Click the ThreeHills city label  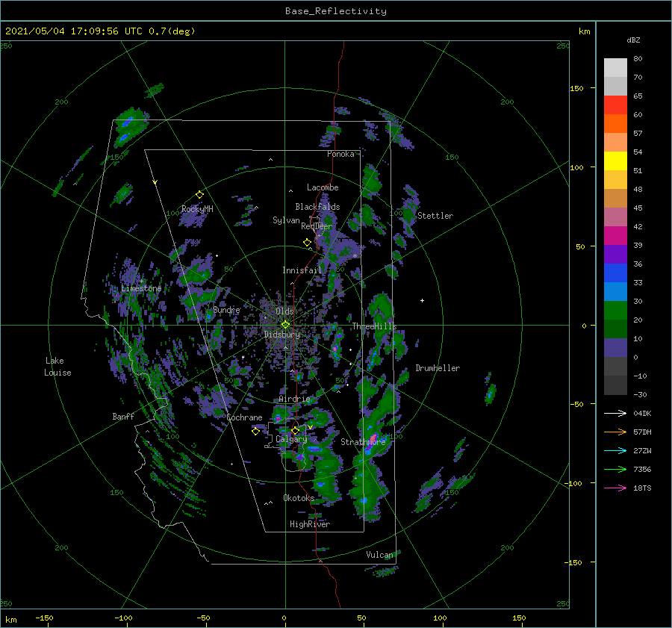[374, 326]
